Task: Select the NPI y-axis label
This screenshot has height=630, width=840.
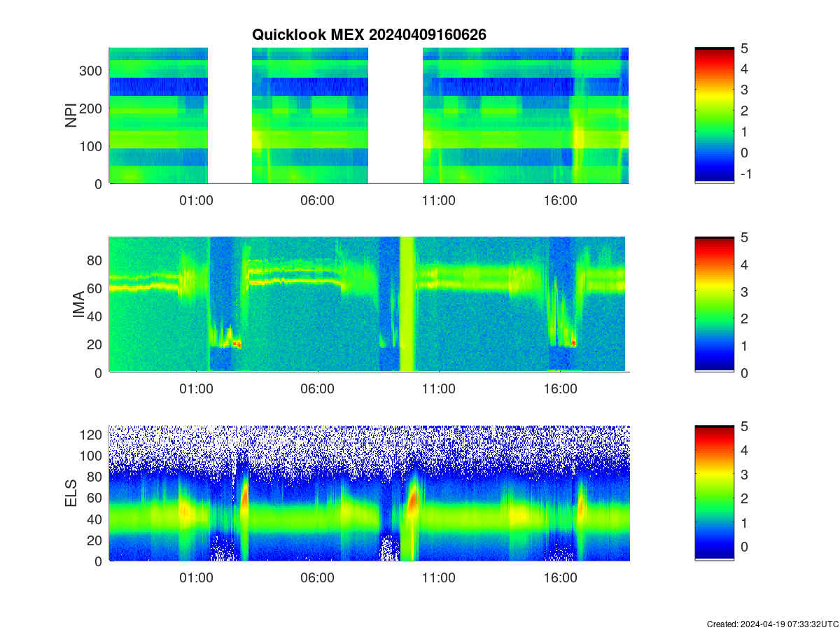Action: point(71,115)
